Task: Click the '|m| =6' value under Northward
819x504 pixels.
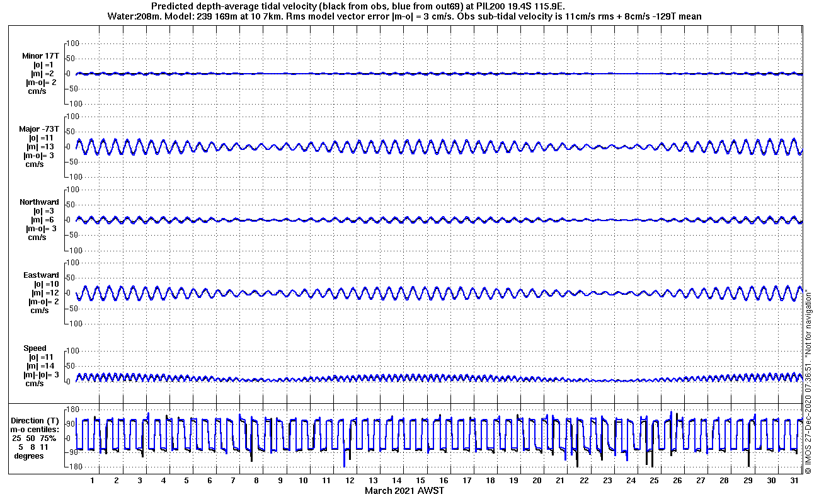Action: tap(43, 220)
